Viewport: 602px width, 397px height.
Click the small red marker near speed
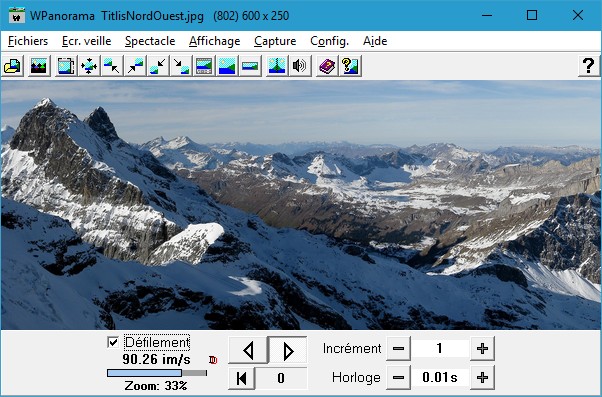tap(213, 360)
